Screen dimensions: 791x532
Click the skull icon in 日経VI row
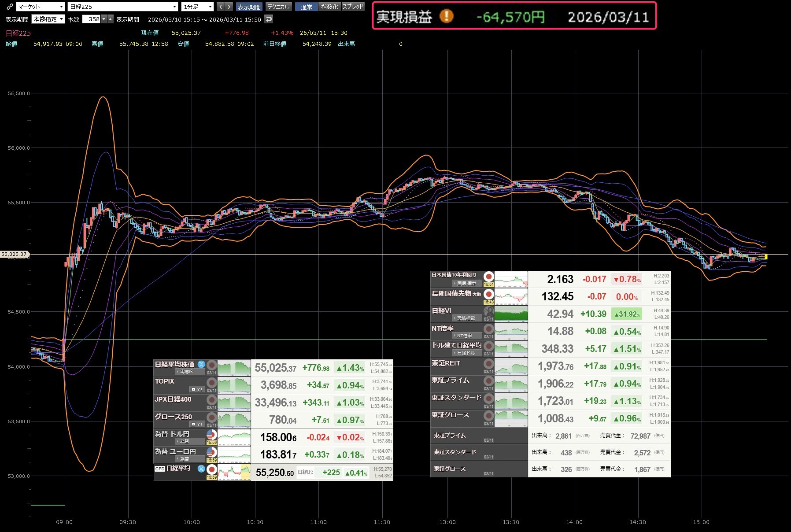(488, 312)
